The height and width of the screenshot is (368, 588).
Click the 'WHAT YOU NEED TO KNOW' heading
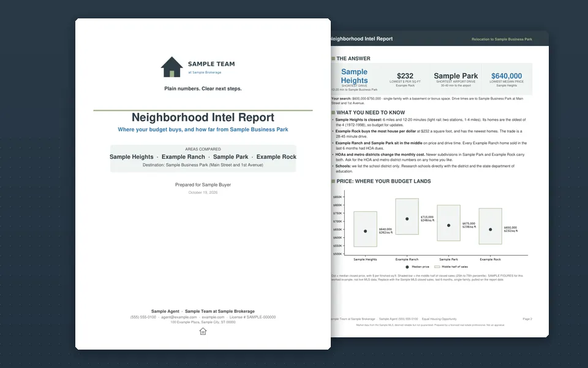[x=371, y=113]
